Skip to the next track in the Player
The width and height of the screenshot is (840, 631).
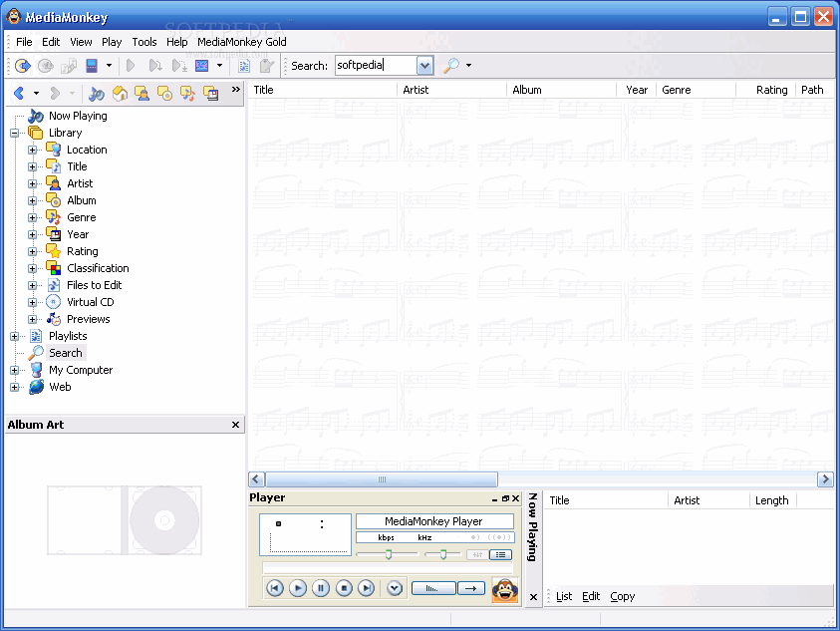coord(367,588)
